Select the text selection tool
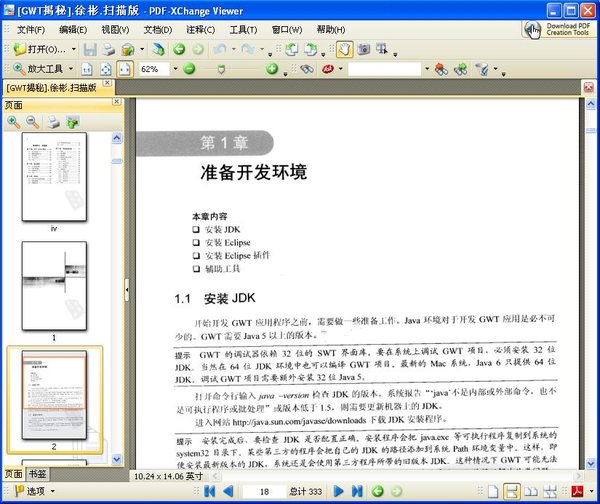This screenshot has width=600, height=504. tap(382, 49)
